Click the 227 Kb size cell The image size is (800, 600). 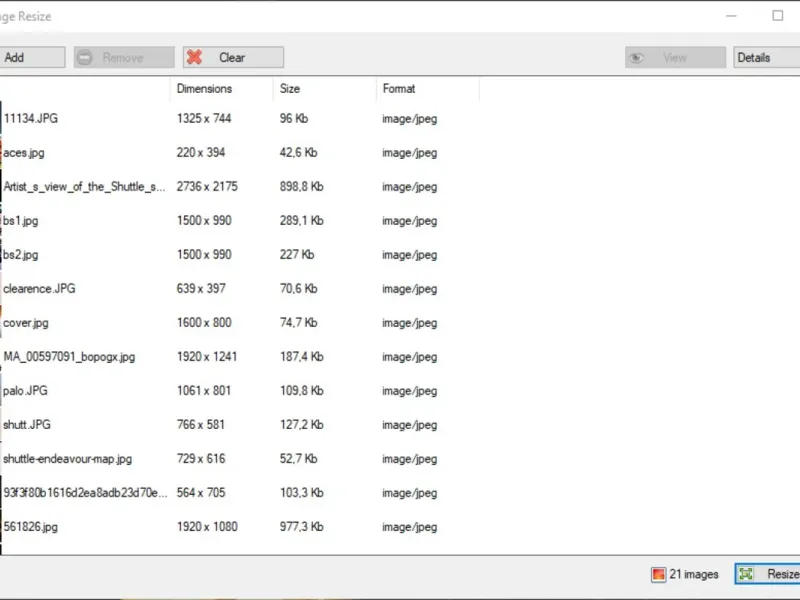point(297,255)
